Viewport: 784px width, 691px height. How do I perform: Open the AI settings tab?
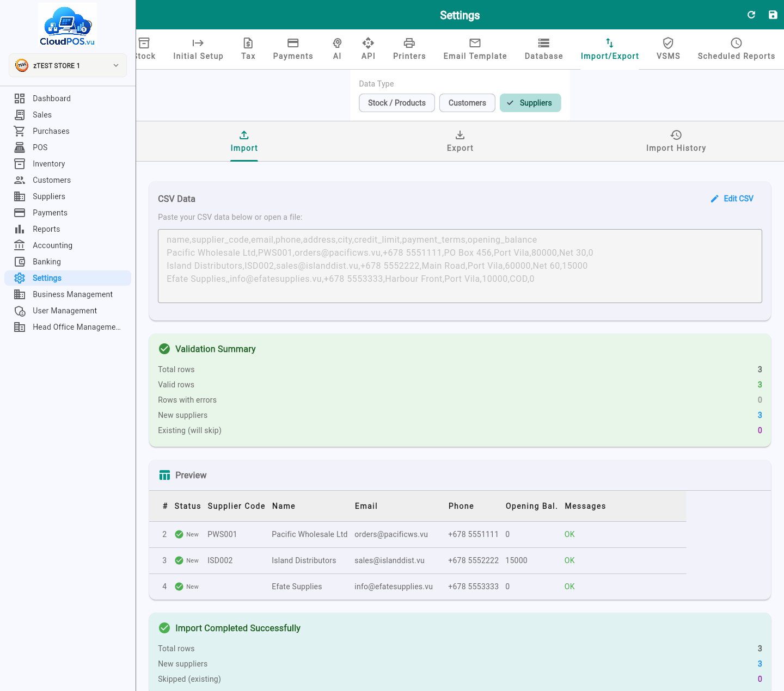pyautogui.click(x=337, y=49)
